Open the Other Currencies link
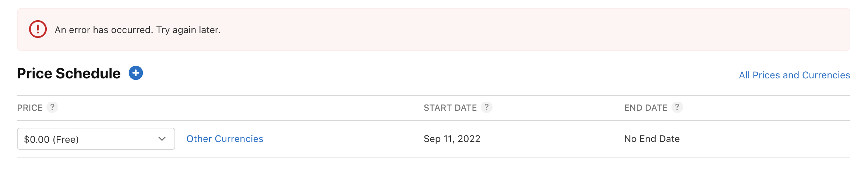 tap(225, 139)
